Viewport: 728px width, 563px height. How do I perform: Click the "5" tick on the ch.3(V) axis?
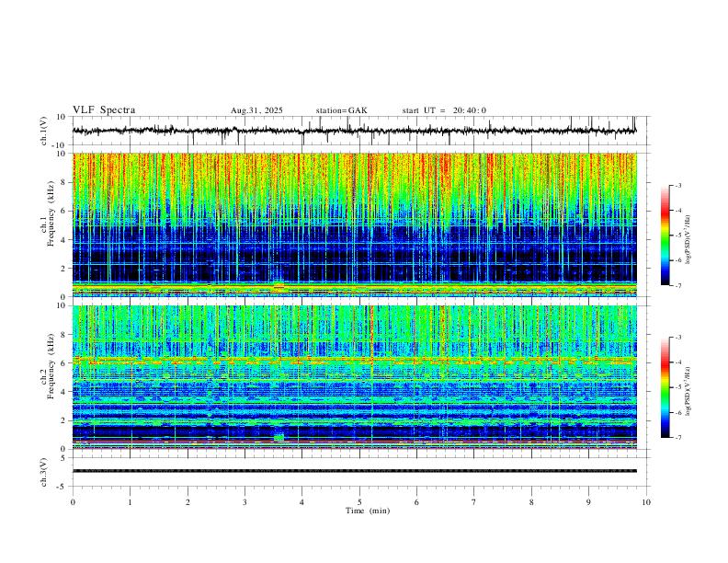pos(64,458)
